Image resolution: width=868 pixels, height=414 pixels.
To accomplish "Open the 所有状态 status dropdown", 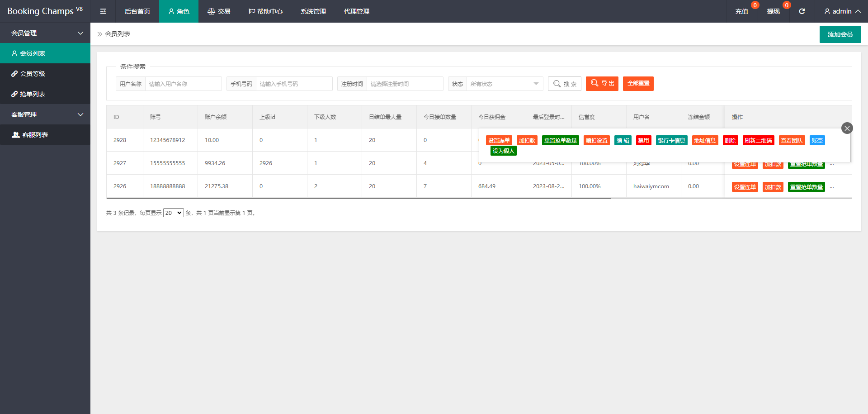I will coord(504,84).
